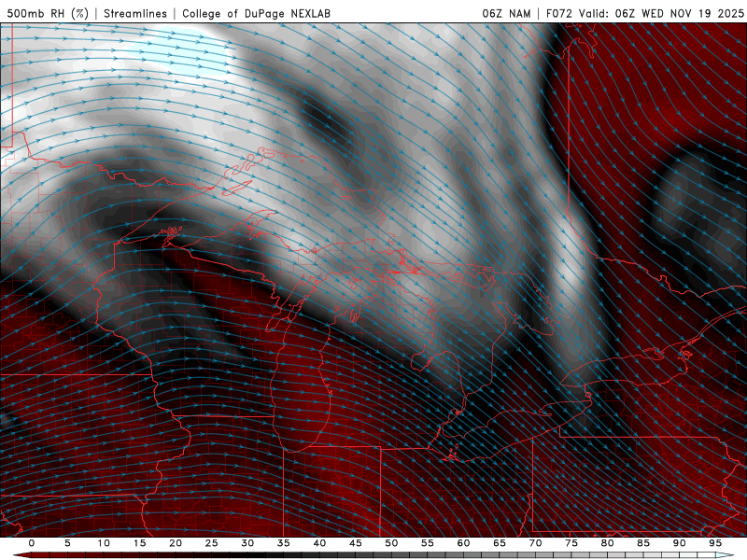Click the 30 label on the color scale
This screenshot has width=747, height=560.
point(247,543)
